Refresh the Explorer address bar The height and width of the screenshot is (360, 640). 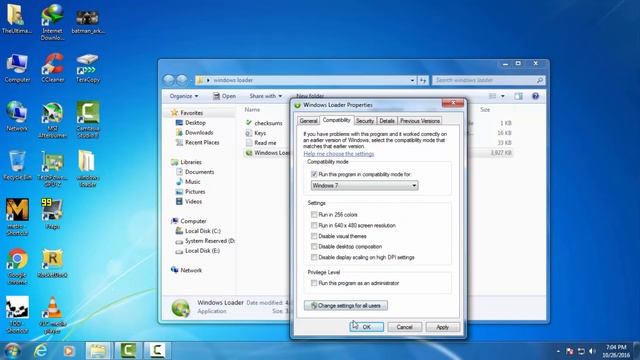[x=422, y=80]
